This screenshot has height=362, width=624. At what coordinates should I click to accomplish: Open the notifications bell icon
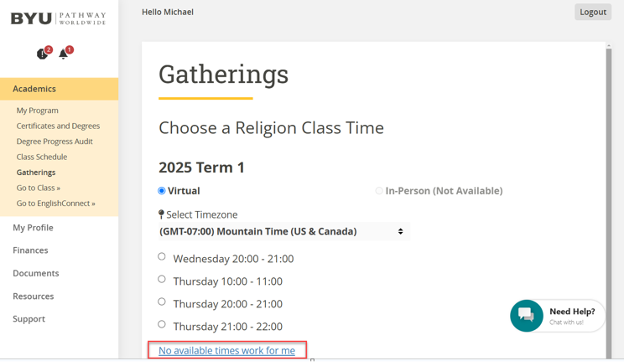63,54
